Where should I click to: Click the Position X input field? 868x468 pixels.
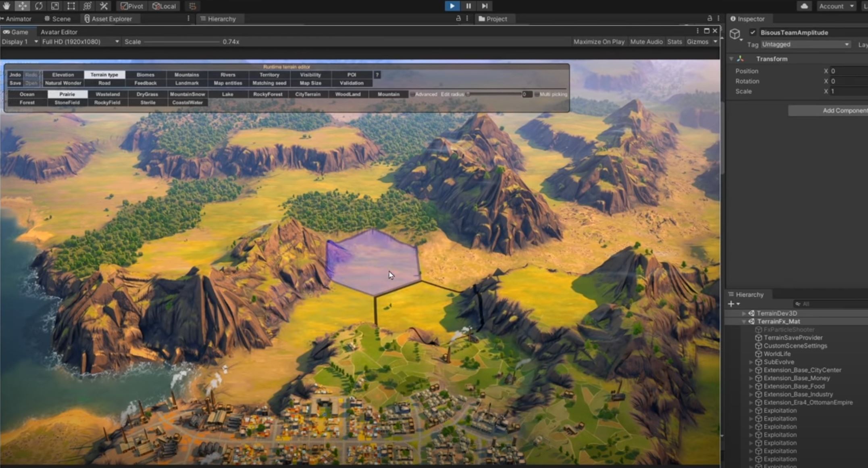click(x=849, y=71)
